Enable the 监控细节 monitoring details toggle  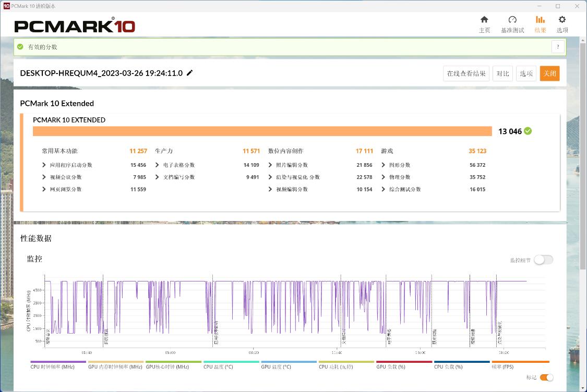tap(544, 259)
